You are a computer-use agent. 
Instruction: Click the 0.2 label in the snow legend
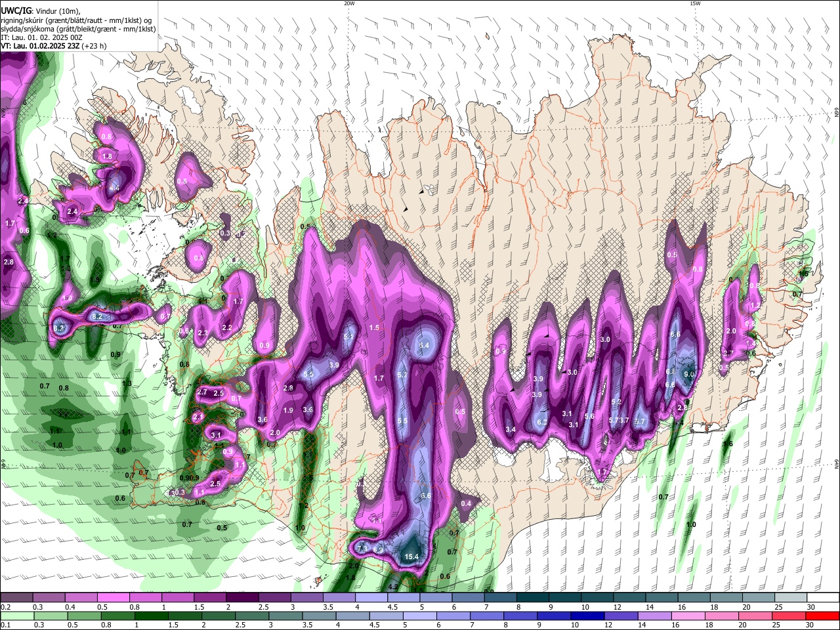tap(5, 607)
